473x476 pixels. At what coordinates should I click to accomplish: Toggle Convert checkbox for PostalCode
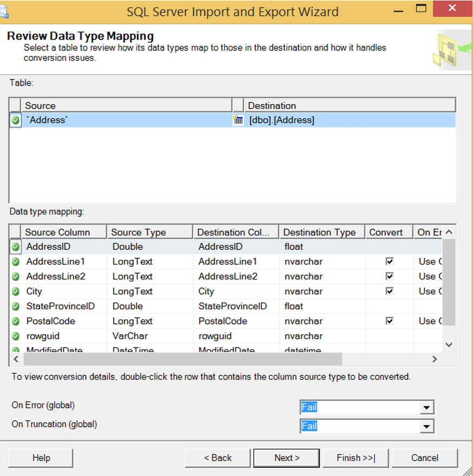point(390,321)
